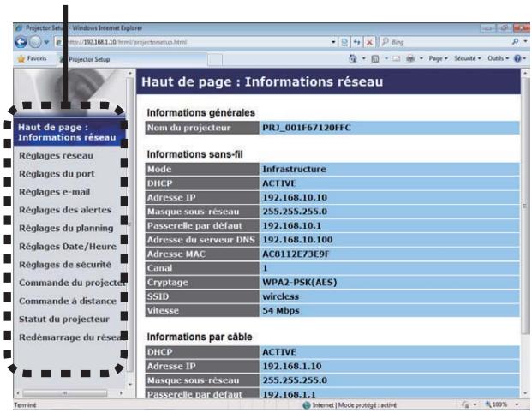Expand the feeds dropdown arrow
This screenshot has height=413, width=532.
386,59
